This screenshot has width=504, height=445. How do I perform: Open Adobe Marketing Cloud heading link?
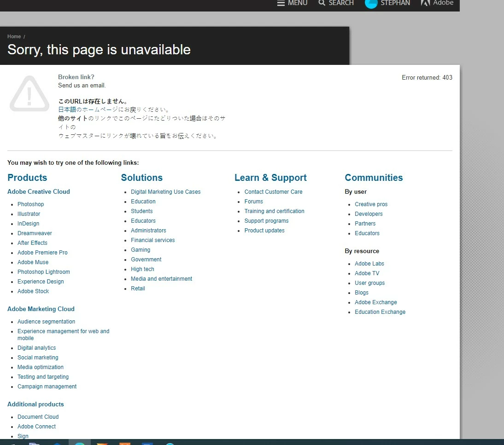(41, 309)
